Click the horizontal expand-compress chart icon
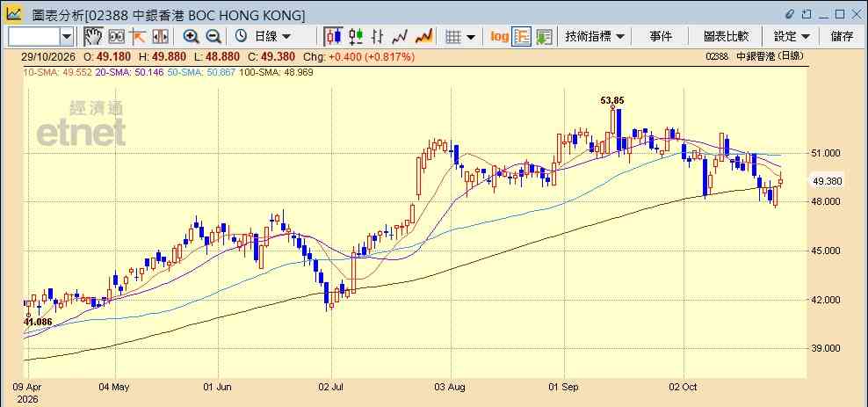The width and height of the screenshot is (868, 407). [160, 37]
